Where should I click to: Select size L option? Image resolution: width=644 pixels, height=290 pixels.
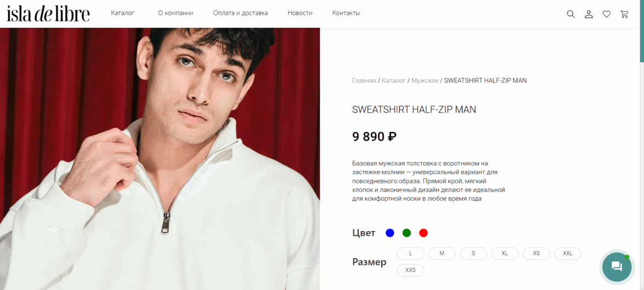[410, 253]
